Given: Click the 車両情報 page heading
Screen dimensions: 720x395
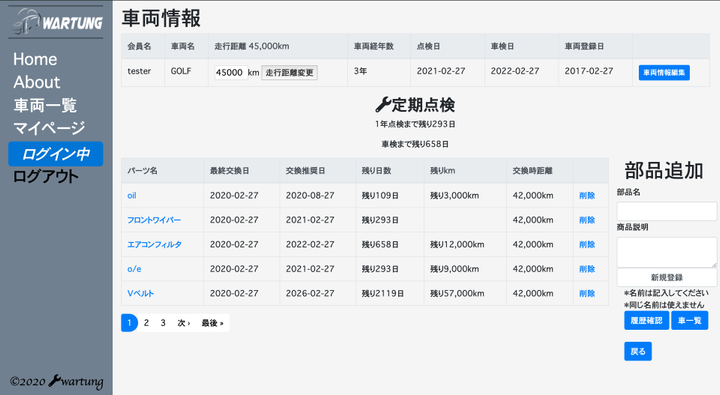Looking at the screenshot, I should click(161, 18).
